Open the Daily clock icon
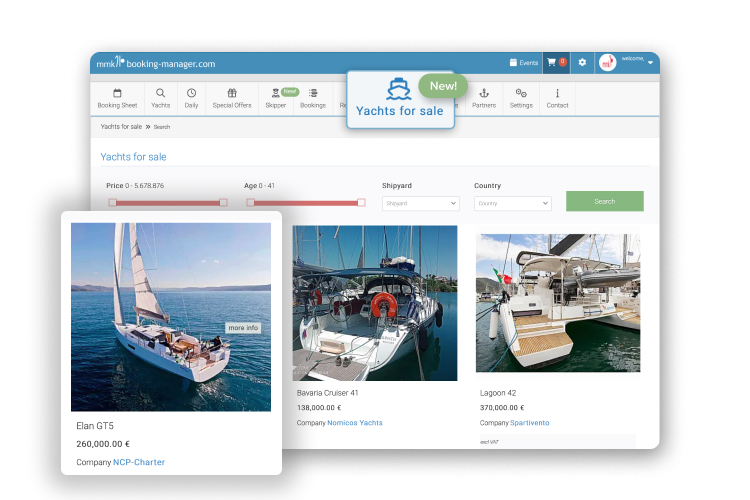 coord(191,93)
